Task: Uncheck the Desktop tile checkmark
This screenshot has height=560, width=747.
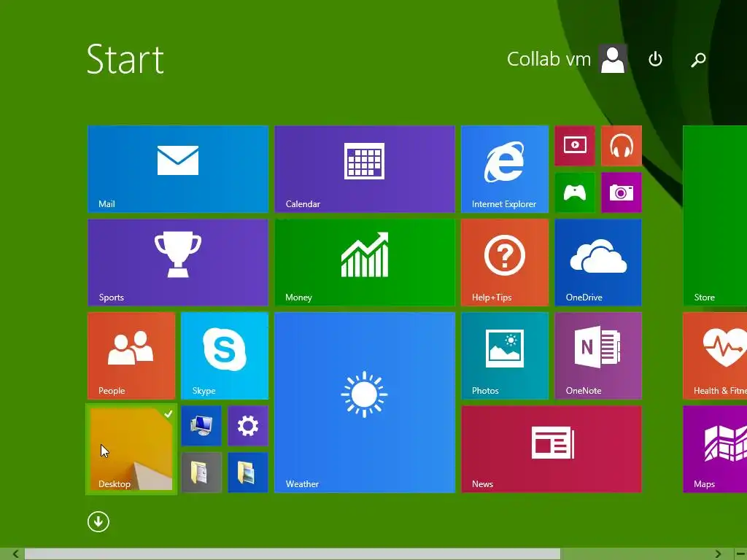Action: (x=168, y=414)
